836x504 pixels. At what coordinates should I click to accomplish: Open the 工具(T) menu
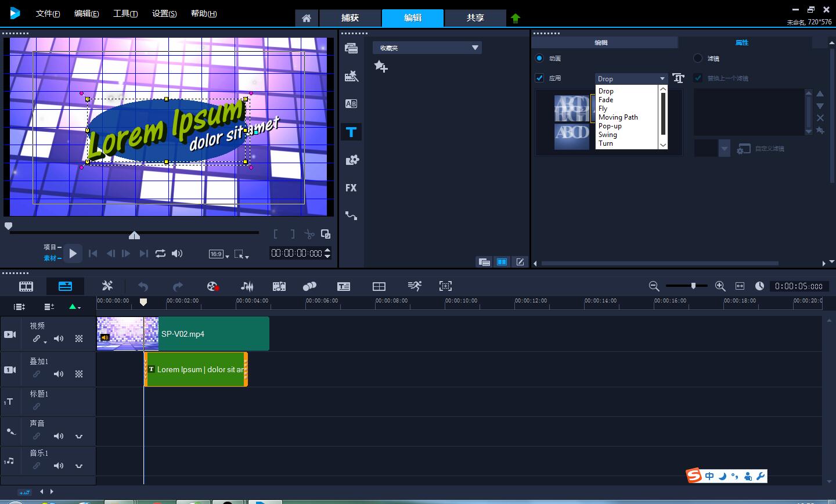125,13
